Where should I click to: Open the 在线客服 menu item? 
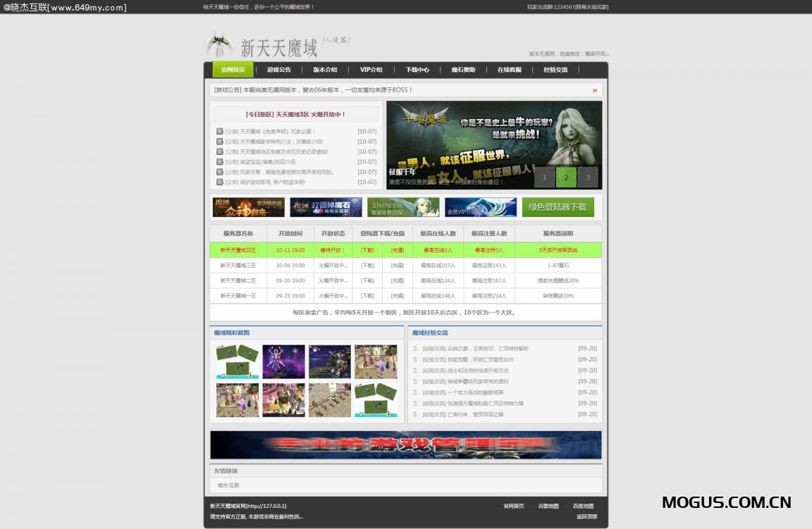(508, 69)
